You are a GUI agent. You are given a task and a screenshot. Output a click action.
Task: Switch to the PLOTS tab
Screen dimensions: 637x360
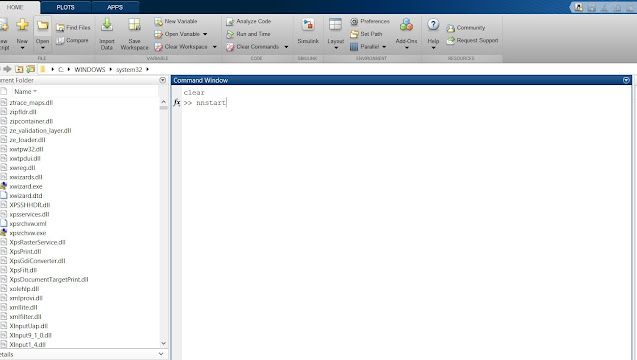[65, 7]
